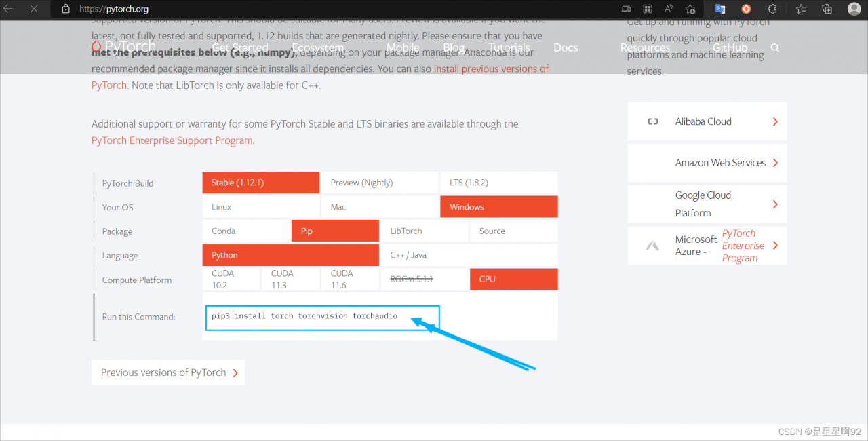Activate the read aloud icon
Image resolution: width=868 pixels, height=441 pixels.
point(669,9)
